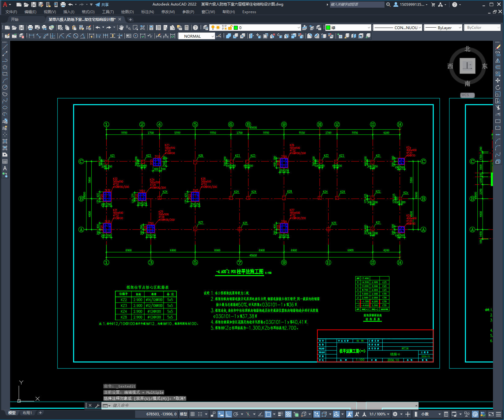Add a new drawing tab with plus
Image resolution: width=504 pixels, height=420 pixels.
point(131,19)
